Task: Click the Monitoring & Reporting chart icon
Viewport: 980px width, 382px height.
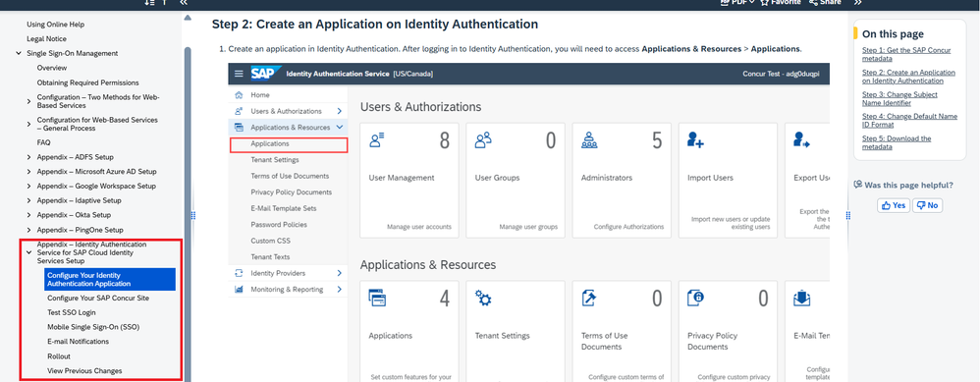Action: [x=239, y=290]
